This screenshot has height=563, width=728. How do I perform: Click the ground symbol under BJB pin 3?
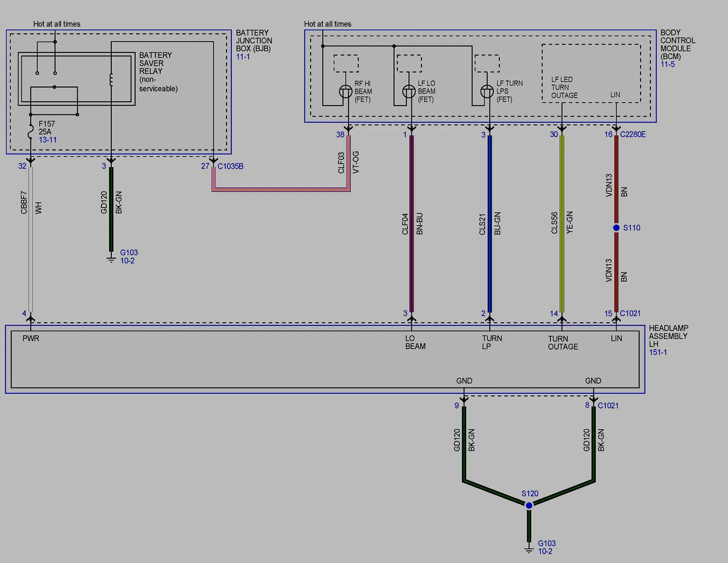pos(111,259)
